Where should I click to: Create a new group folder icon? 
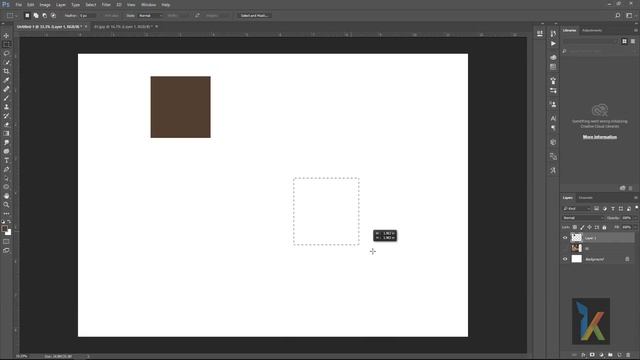610,355
